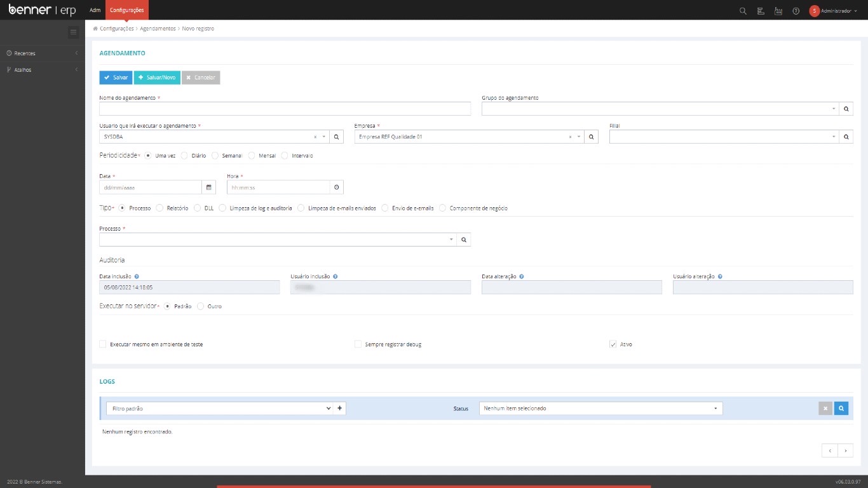The image size is (868, 488).
Task: Open the Status Nenhum item selecionado dropdown
Action: point(600,409)
